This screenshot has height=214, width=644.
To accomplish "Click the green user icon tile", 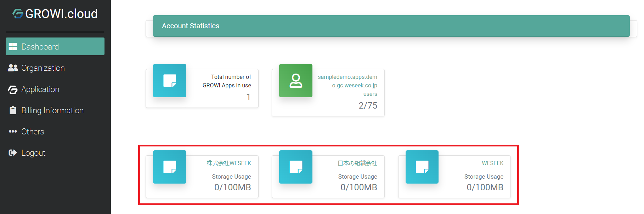I will coord(296,81).
